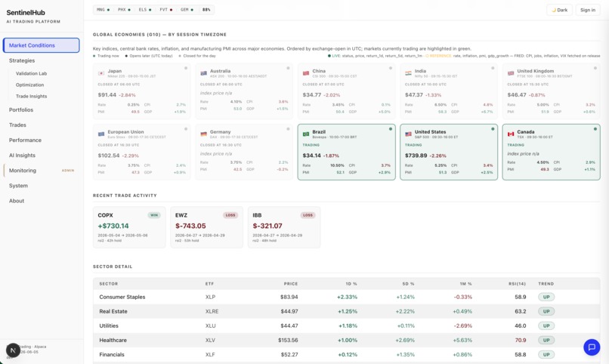Click the Sign in button

588,10
